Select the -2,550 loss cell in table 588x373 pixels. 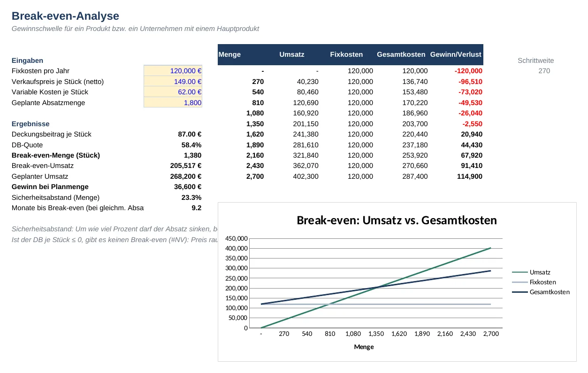472,124
